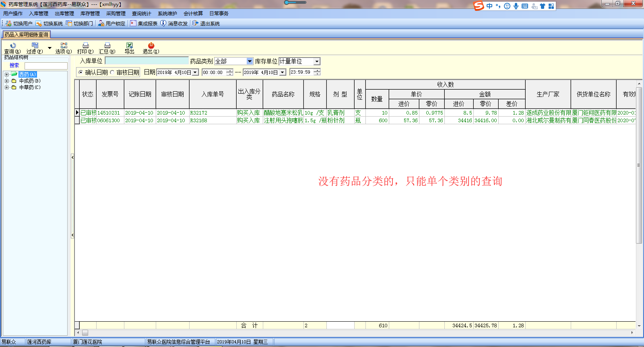
Task: Click the cell with 入库单号 R32168
Action: point(213,120)
